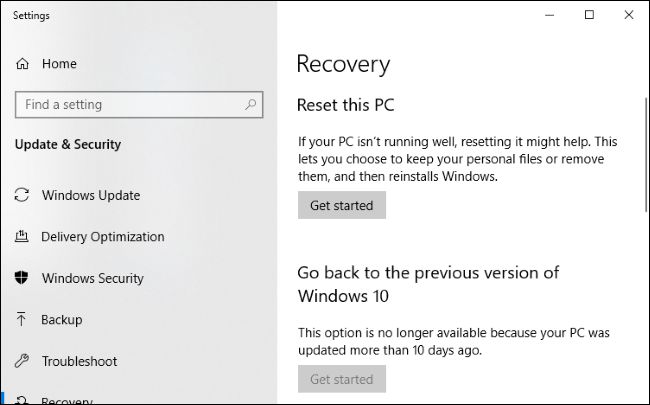Maximize the Settings window
The width and height of the screenshot is (650, 405).
coord(589,15)
